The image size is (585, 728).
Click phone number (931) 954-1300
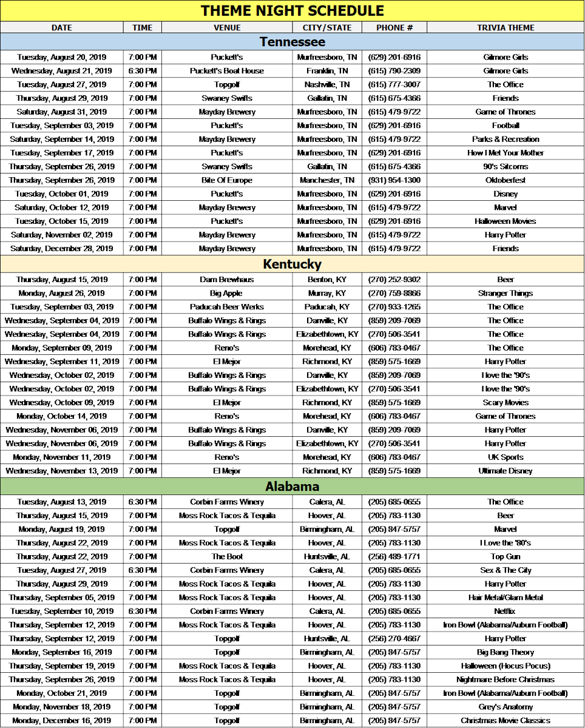(x=394, y=180)
